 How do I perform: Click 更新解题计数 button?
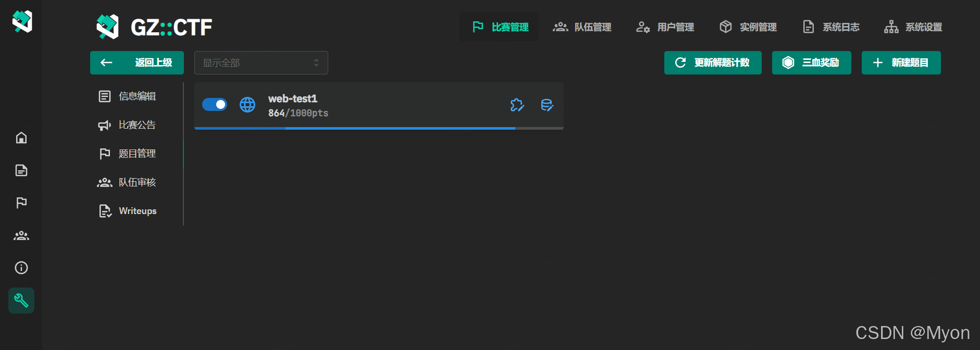tap(713, 63)
